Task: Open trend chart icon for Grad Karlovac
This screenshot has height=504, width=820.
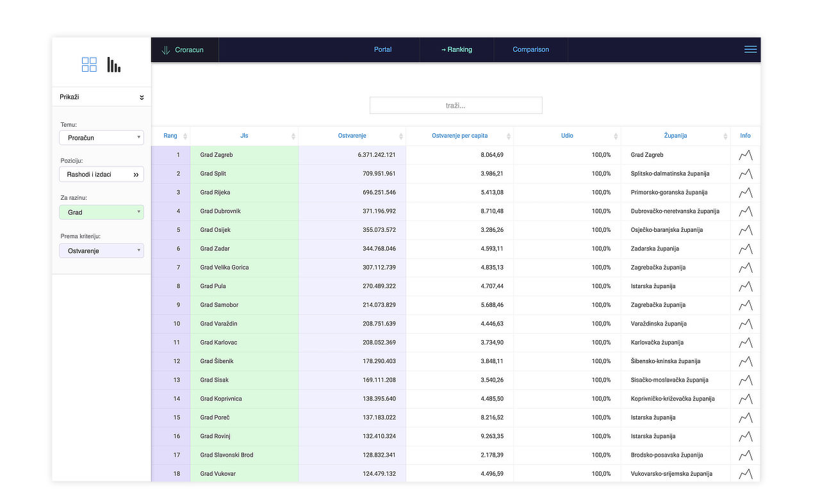Action: tap(745, 343)
